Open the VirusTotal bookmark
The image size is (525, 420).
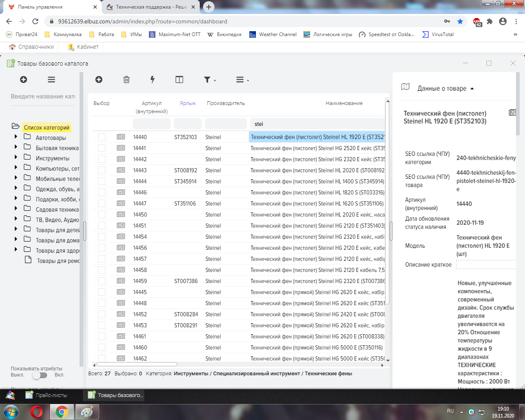coord(438,34)
